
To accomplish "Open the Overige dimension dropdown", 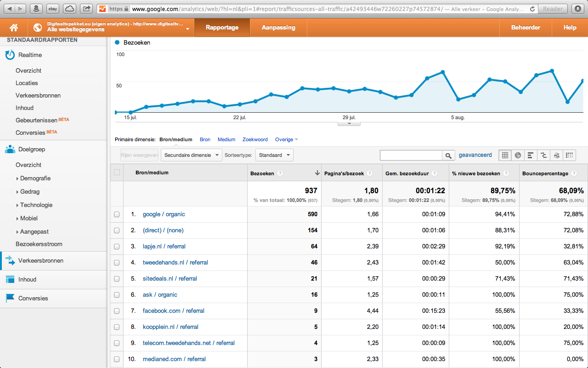I will tap(287, 139).
